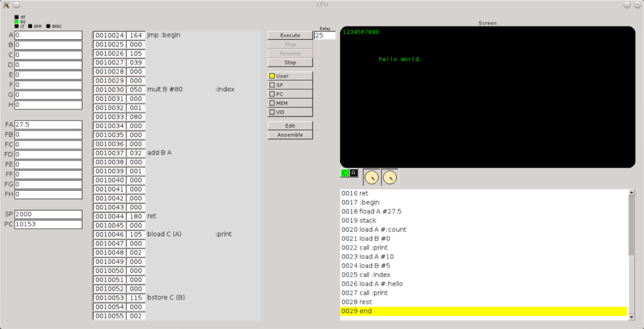Click the 'mult B #80' instruction text

(x=165, y=89)
